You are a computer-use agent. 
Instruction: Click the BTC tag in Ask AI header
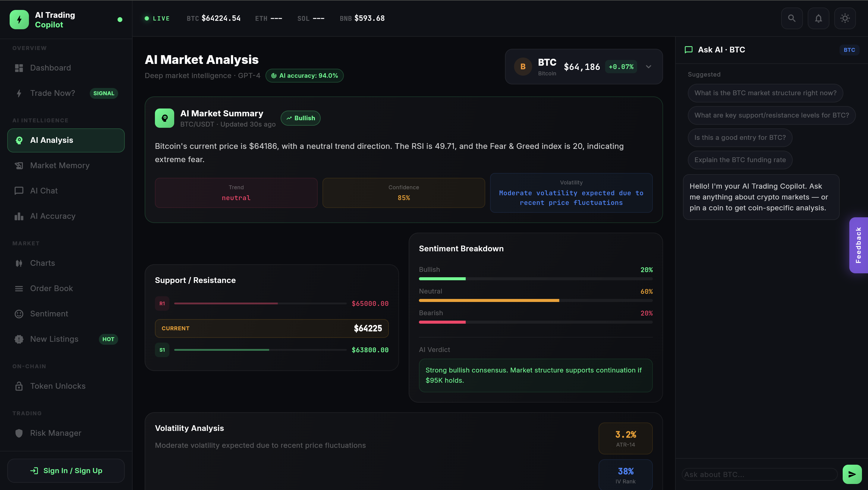pyautogui.click(x=849, y=50)
